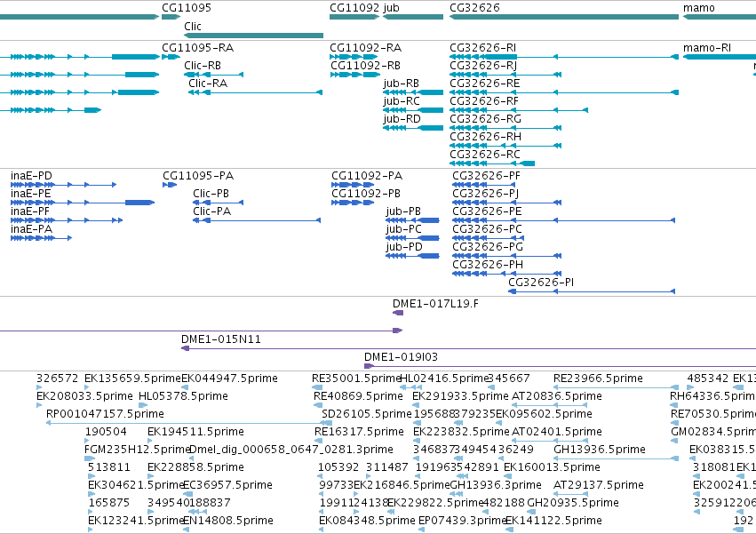
Task: Open transcript label CG32626-RG
Action: pyautogui.click(x=486, y=119)
